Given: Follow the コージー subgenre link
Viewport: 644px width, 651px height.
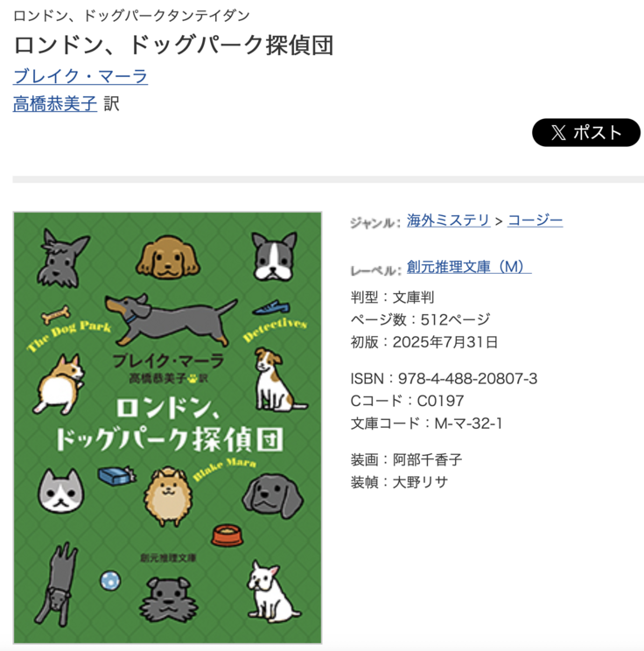Looking at the screenshot, I should tap(535, 220).
